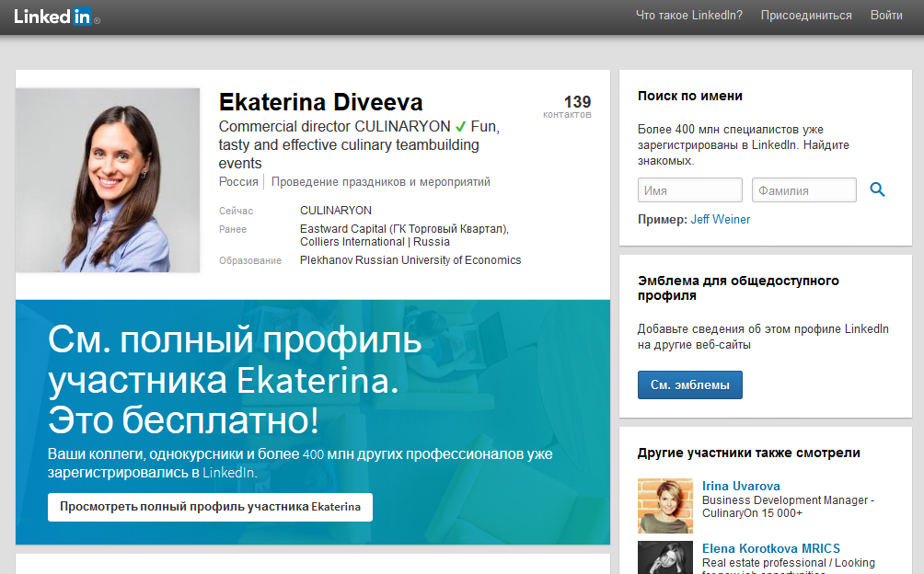Click "Войти" to sign in
The height and width of the screenshot is (574, 924).
pyautogui.click(x=886, y=16)
